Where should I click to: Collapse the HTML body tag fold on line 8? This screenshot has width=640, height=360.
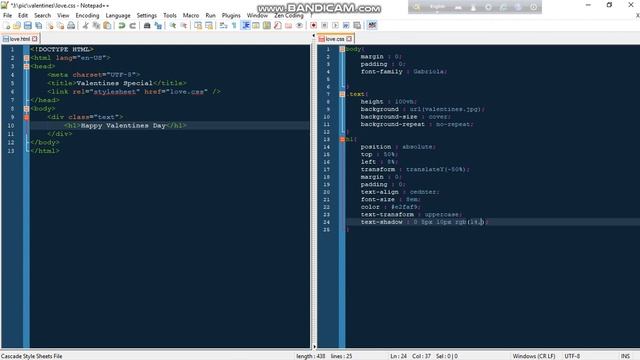coord(27,109)
